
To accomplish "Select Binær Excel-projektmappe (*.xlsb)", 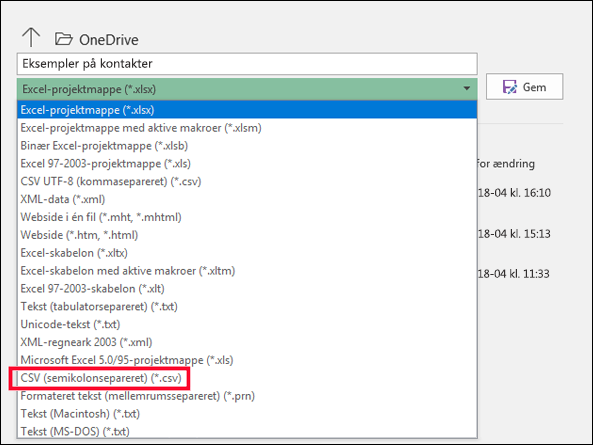I will [x=247, y=146].
